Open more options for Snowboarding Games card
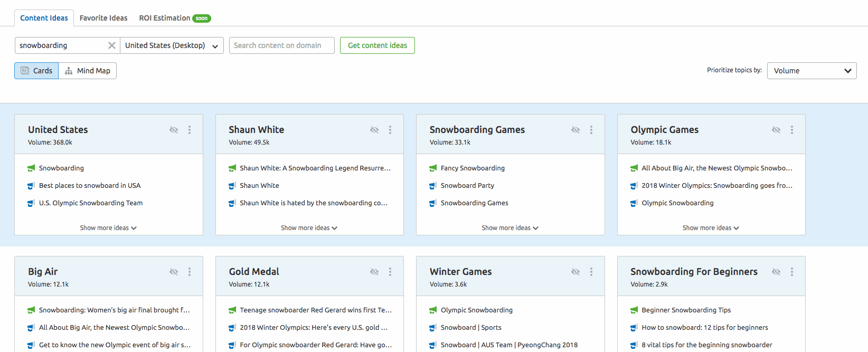The image size is (868, 352). coord(591,130)
